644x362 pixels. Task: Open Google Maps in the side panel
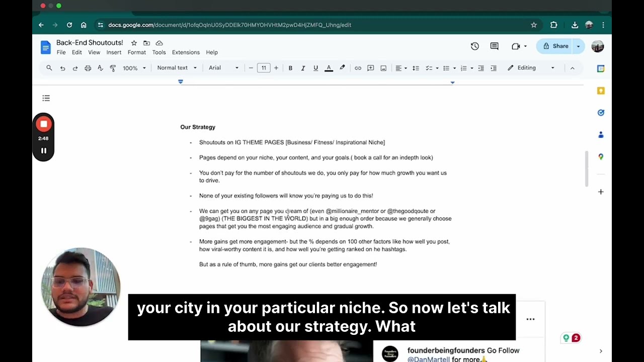pyautogui.click(x=601, y=157)
